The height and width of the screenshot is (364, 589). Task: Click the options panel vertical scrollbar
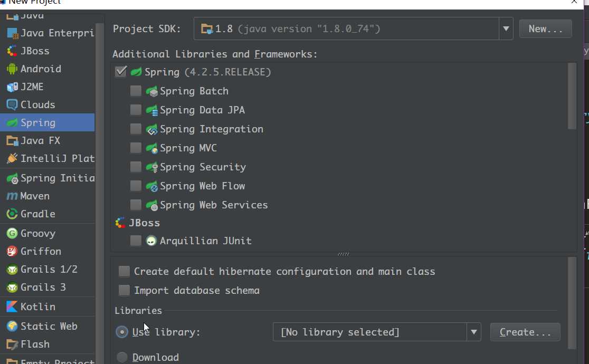572,303
